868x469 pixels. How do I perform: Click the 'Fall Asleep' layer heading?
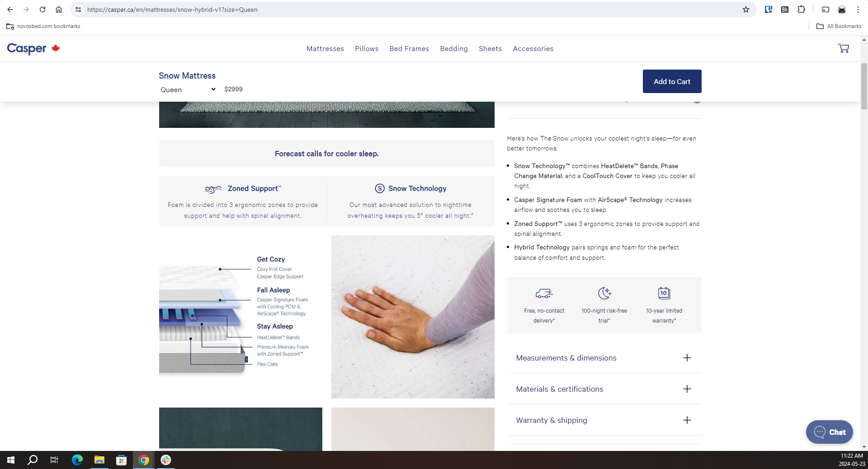[x=274, y=290]
